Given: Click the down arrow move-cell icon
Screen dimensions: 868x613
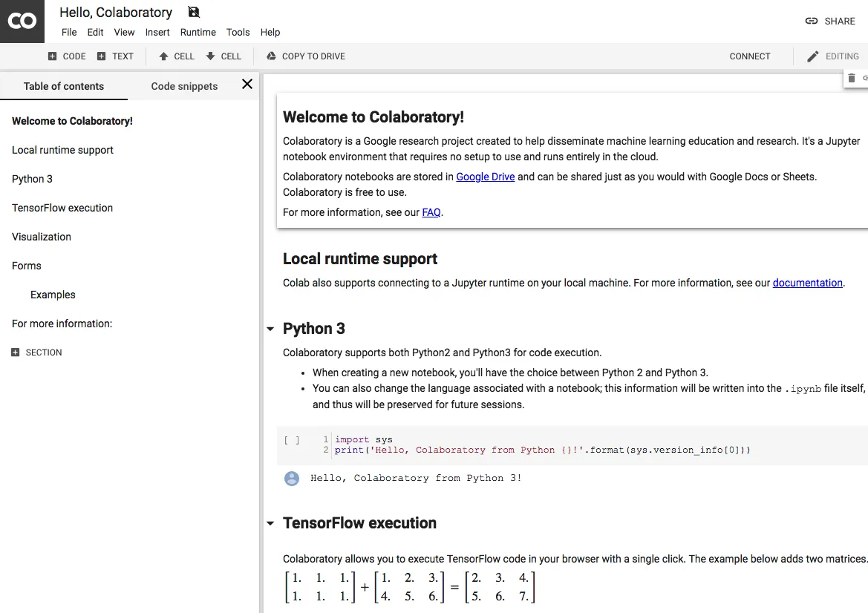Looking at the screenshot, I should (210, 56).
